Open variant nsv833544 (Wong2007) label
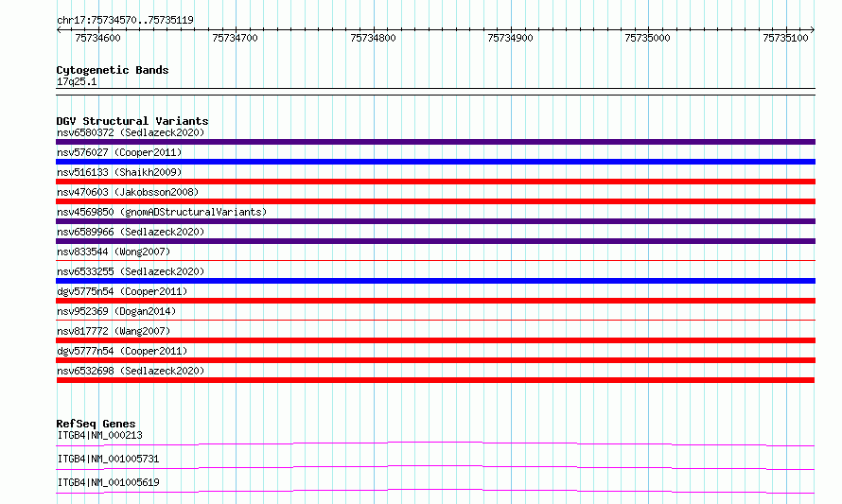 114,252
